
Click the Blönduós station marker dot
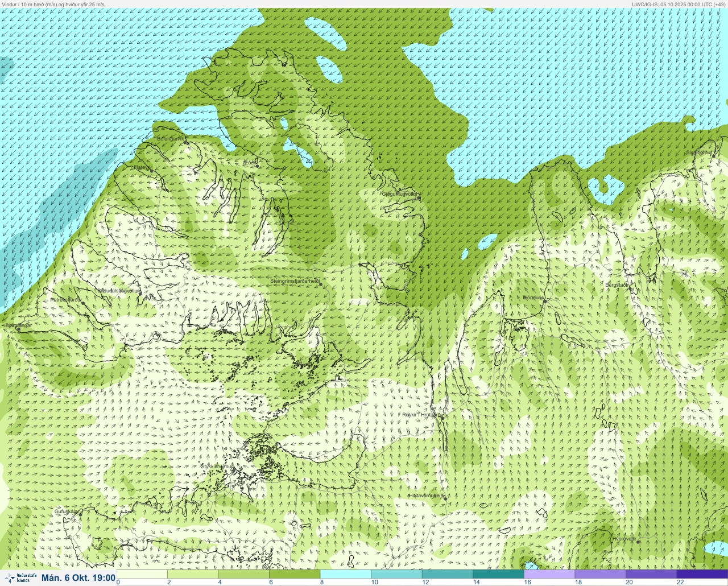544,301
